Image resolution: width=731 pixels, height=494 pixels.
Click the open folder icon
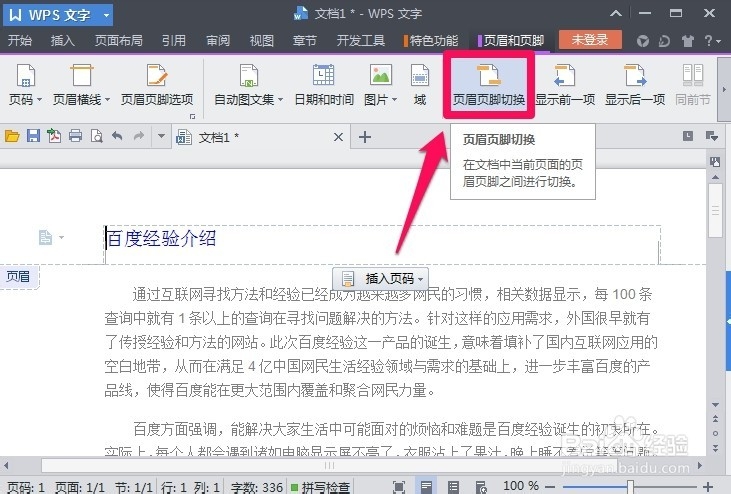click(x=12, y=136)
